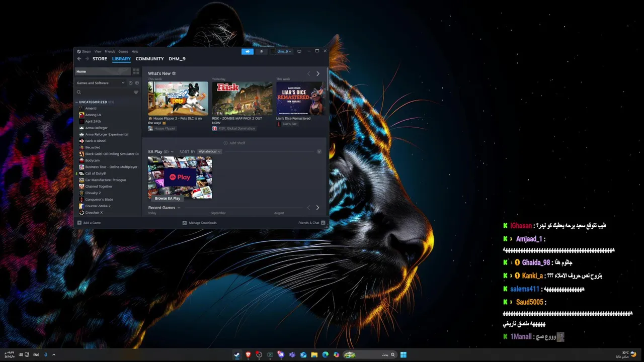Expand the EA Play shelf dropdown
The height and width of the screenshot is (362, 644).
172,151
